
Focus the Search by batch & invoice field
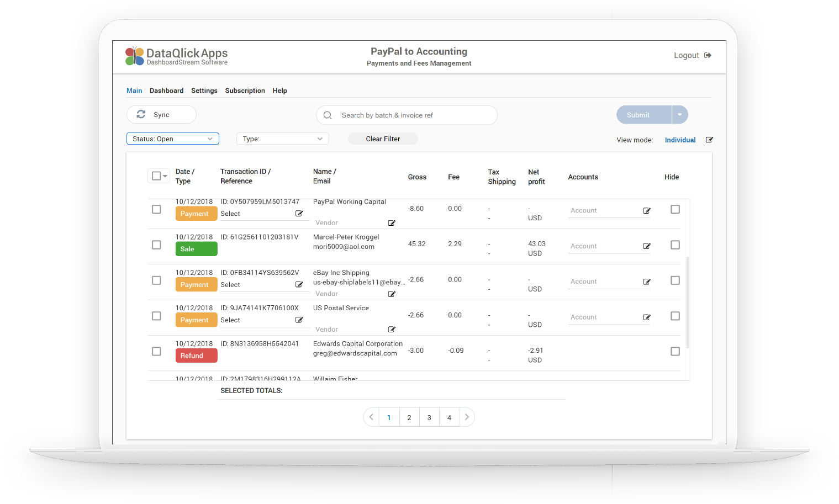407,115
